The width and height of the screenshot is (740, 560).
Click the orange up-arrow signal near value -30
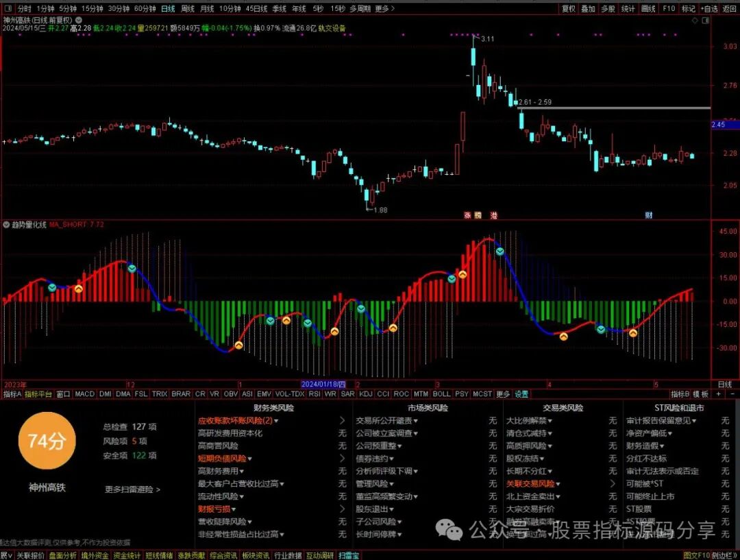(239, 345)
